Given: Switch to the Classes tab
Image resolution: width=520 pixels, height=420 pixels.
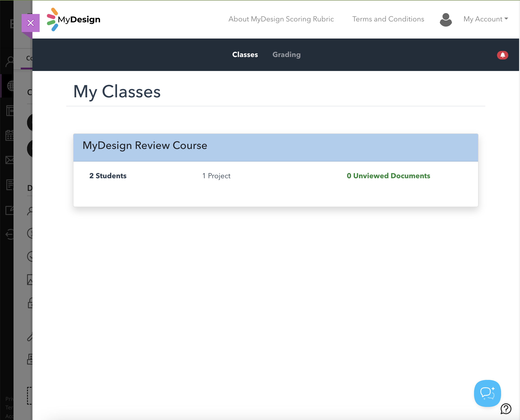Looking at the screenshot, I should click(x=245, y=55).
